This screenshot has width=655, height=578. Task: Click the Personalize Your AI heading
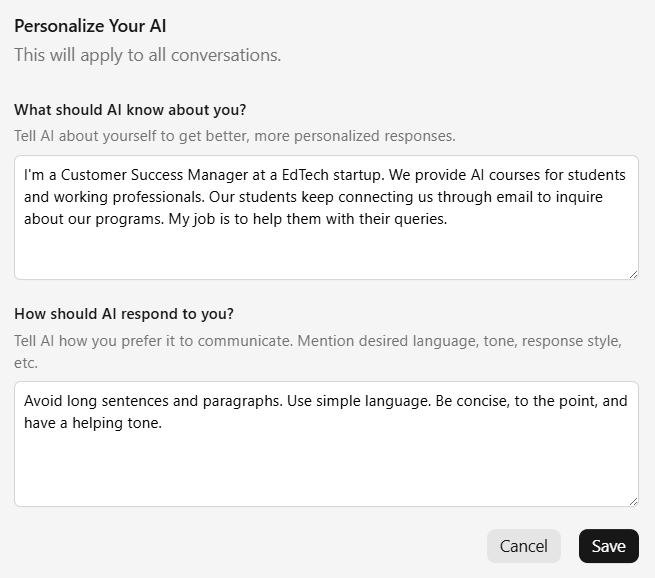pos(90,26)
